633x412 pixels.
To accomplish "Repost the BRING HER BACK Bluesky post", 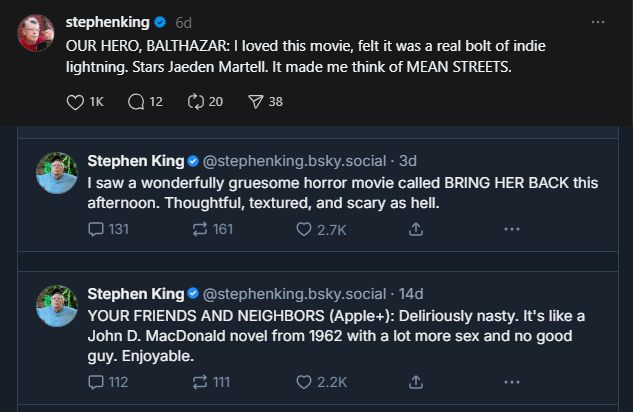I will 200,229.
